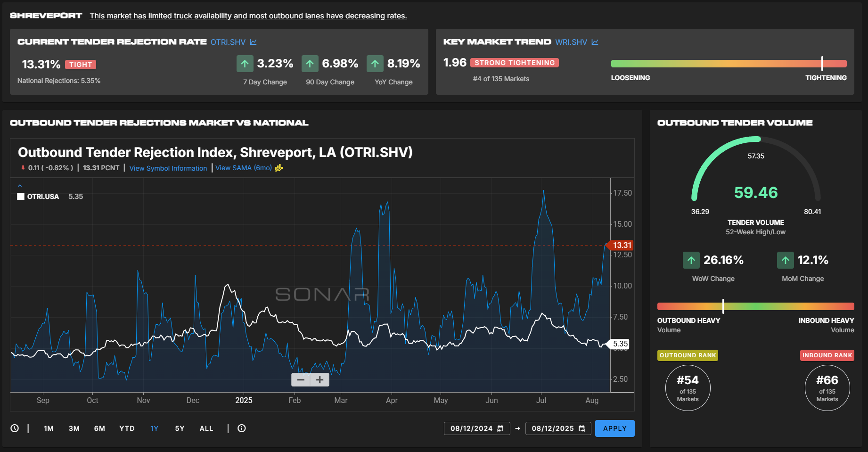Click the 7 Day Change up arrow
The width and height of the screenshot is (868, 452).
click(245, 64)
